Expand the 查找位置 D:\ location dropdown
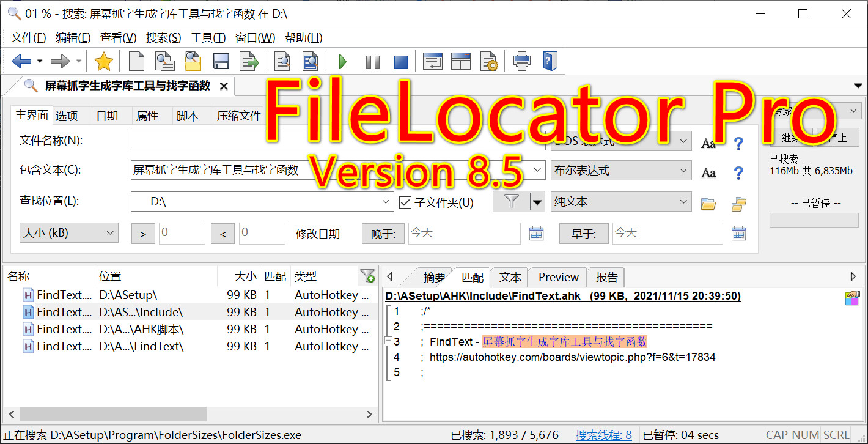The image size is (868, 444). pyautogui.click(x=386, y=201)
